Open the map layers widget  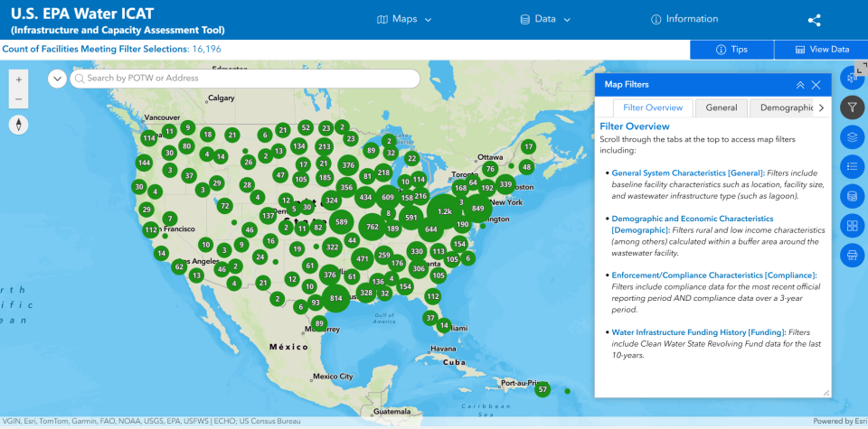[853, 136]
